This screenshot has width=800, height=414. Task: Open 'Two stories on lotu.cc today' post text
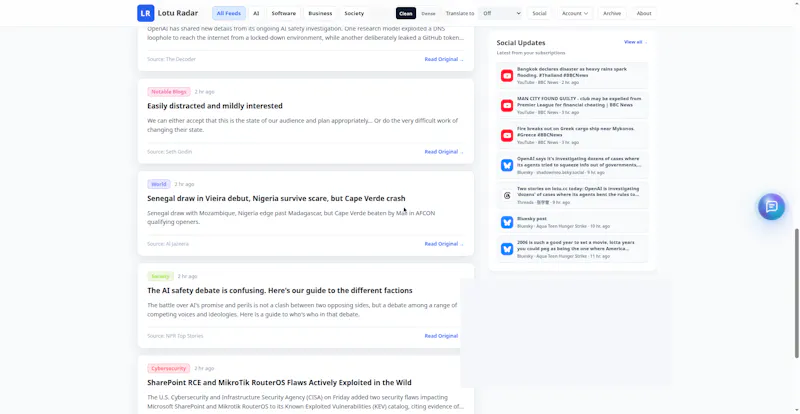578,191
